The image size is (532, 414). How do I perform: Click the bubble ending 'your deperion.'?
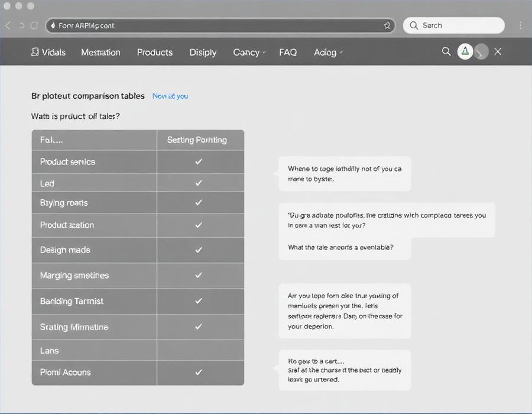point(345,311)
